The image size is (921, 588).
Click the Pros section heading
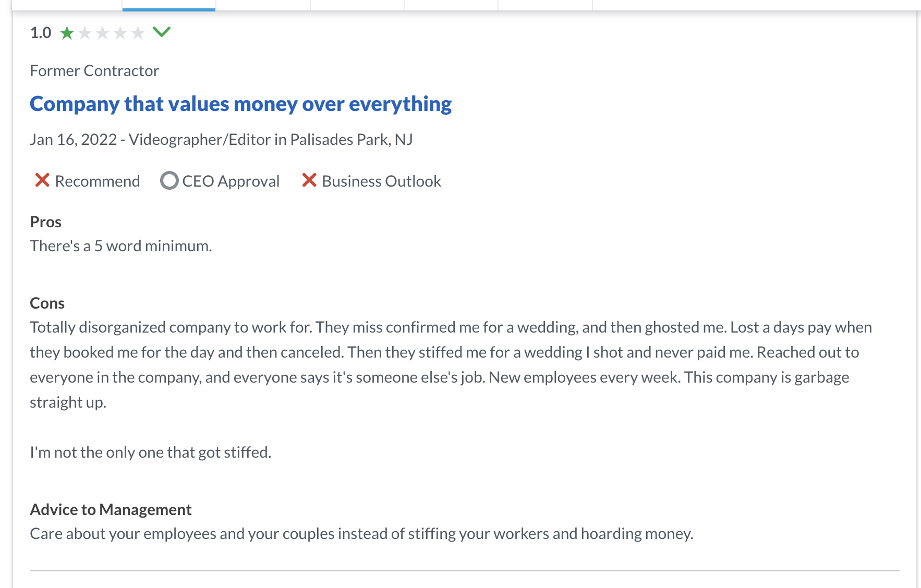tap(46, 222)
